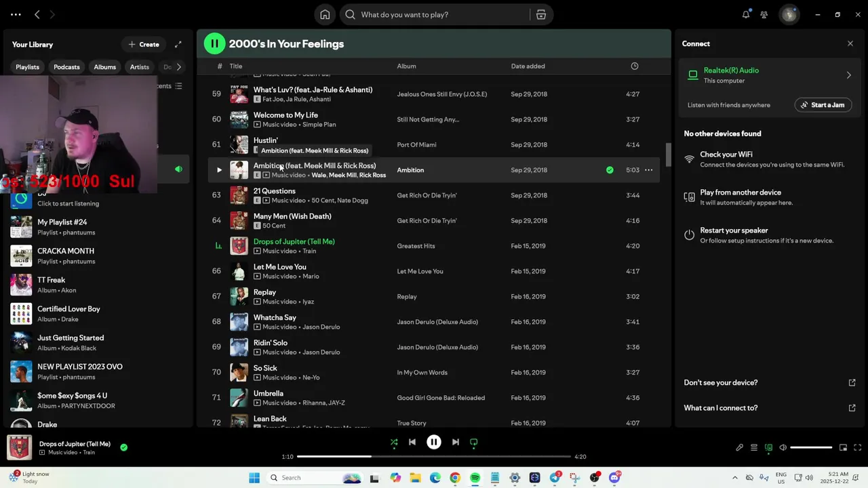Toggle Connect to a device icon
Screen dimensions: 868x488
click(x=768, y=447)
